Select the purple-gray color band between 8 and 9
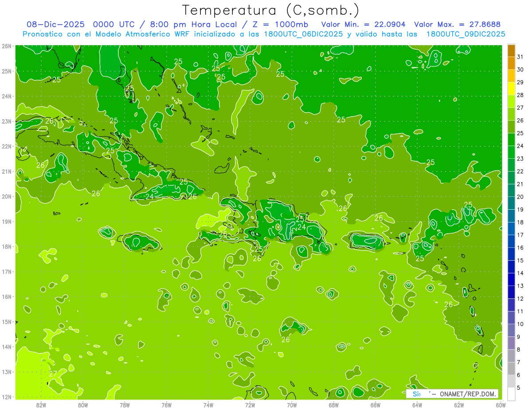This screenshot has width=532, height=411. 511,343
